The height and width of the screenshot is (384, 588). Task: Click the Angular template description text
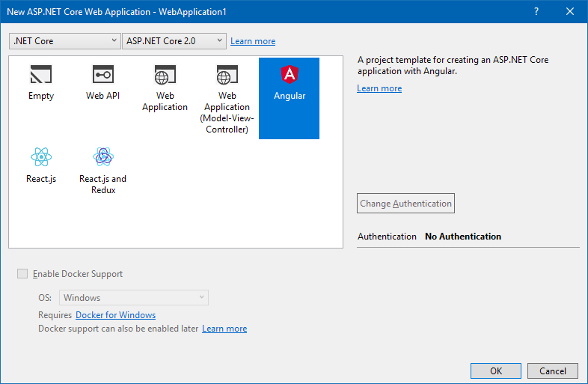pyautogui.click(x=453, y=65)
